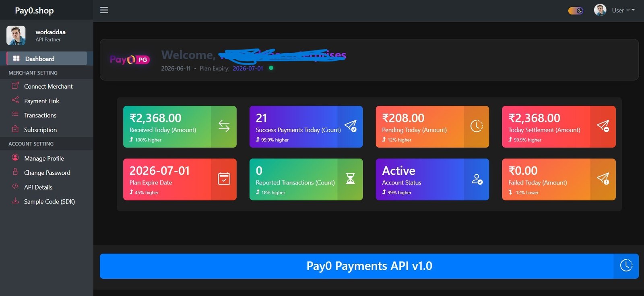Click the Sample Code download icon
The height and width of the screenshot is (296, 644).
[x=15, y=201]
